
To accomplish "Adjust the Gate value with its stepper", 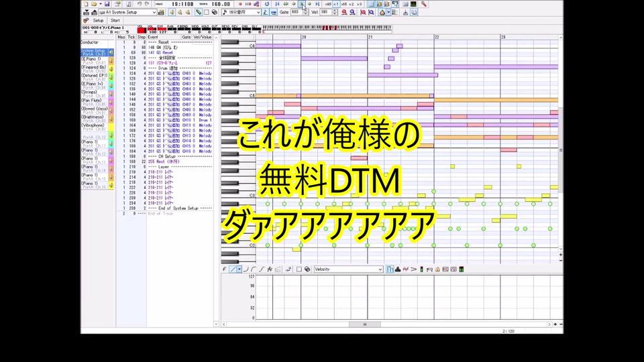I will pyautogui.click(x=305, y=12).
